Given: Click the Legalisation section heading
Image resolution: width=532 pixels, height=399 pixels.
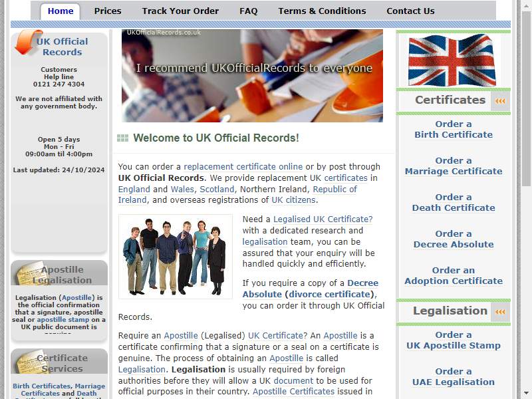Looking at the screenshot, I should (450, 311).
